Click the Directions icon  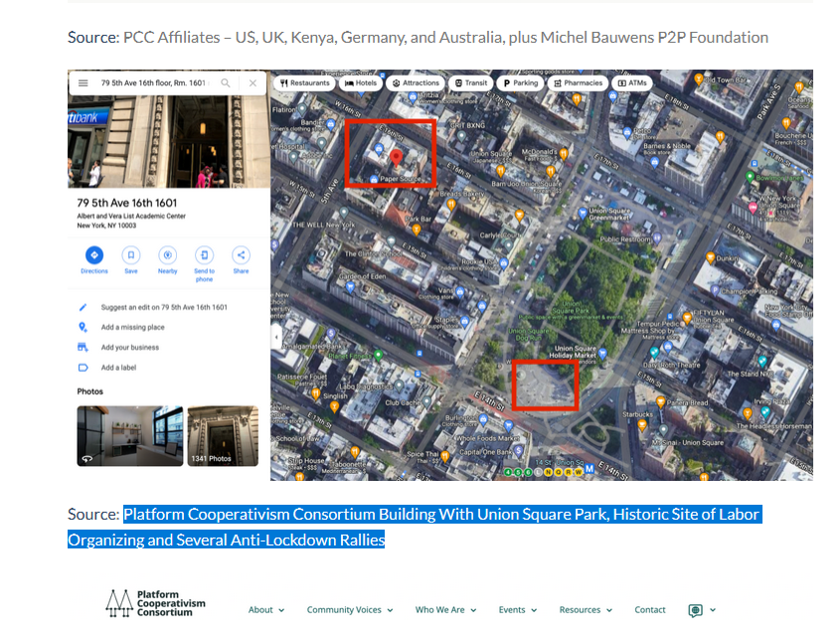pos(94,255)
